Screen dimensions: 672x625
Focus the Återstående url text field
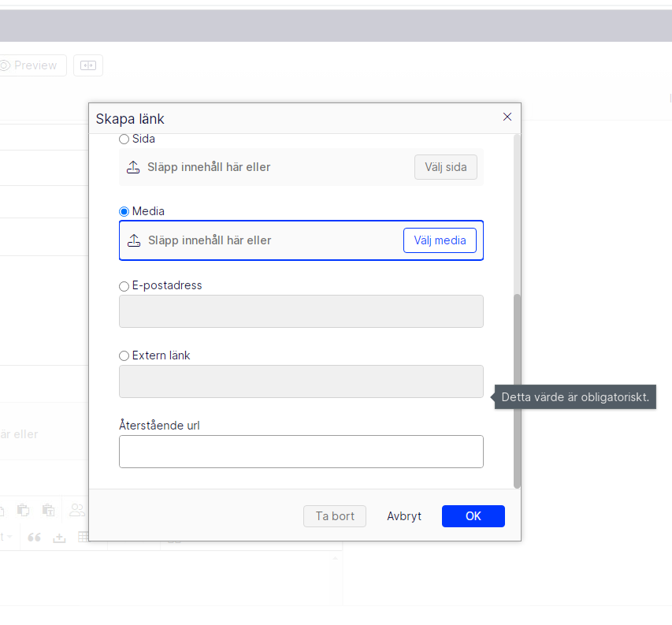click(301, 452)
